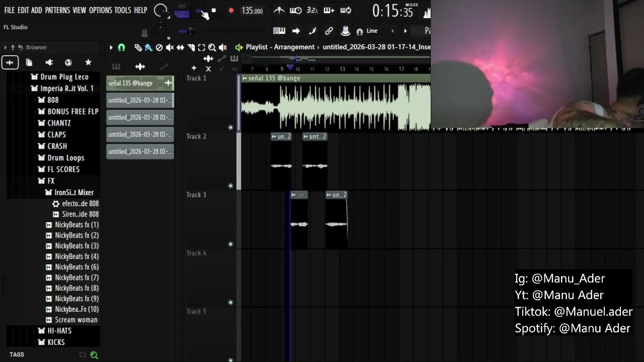
Task: Open the VIEW menu
Action: (79, 10)
